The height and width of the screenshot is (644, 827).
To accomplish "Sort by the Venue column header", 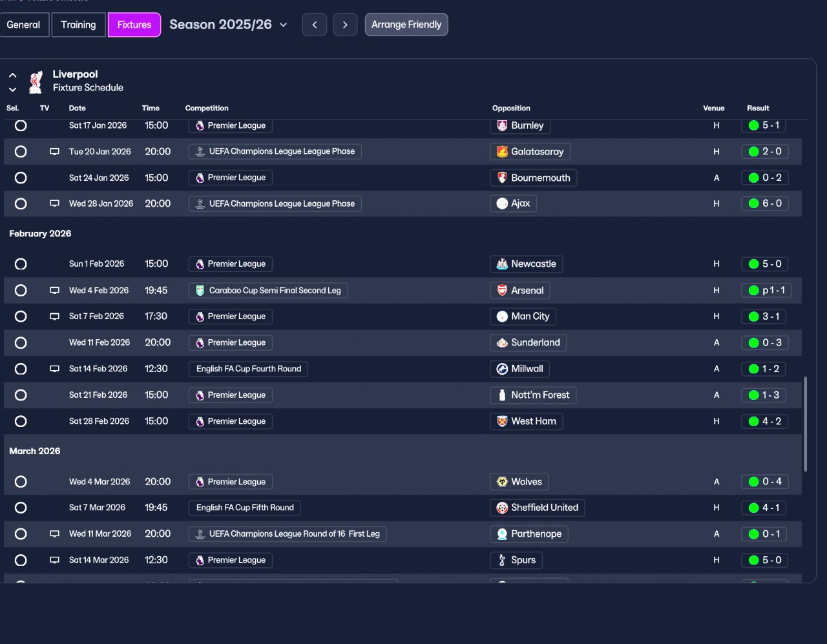I will point(714,108).
